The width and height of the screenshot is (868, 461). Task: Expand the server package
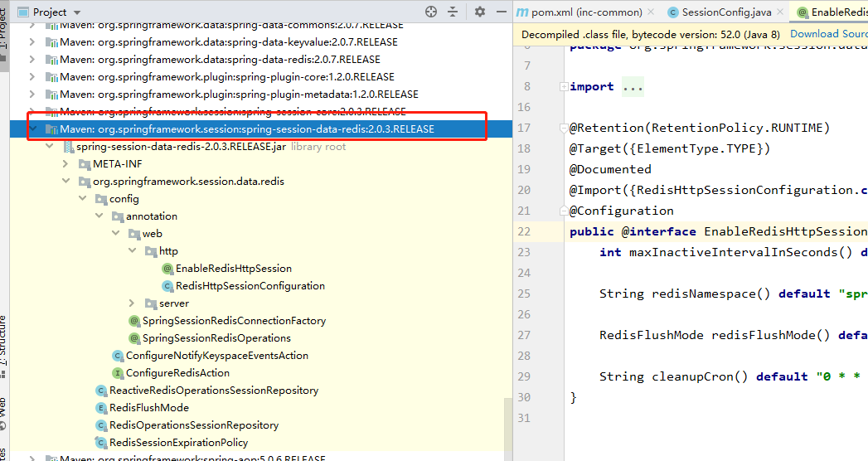(132, 303)
